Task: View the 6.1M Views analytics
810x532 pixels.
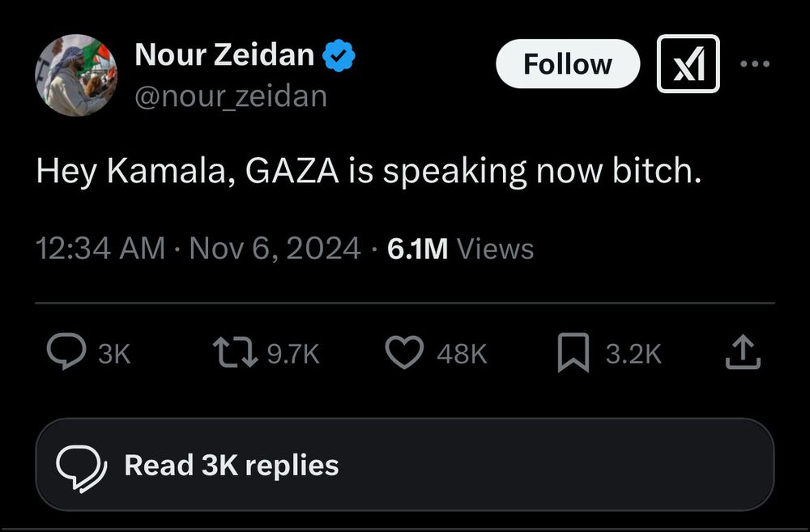Action: click(x=460, y=249)
